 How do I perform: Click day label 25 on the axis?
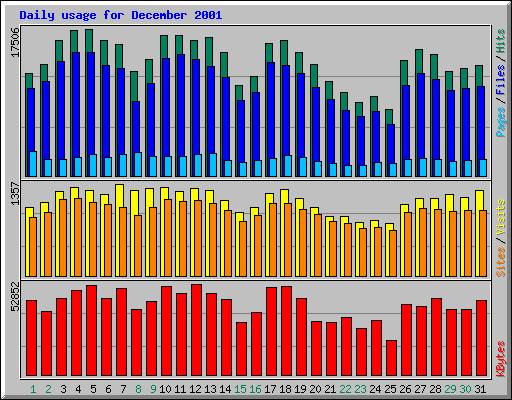390,389
